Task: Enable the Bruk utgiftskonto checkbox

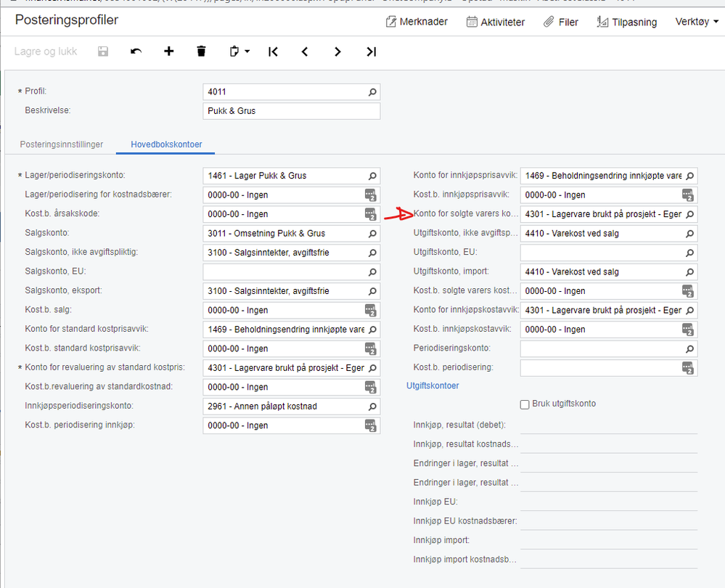Action: click(525, 405)
